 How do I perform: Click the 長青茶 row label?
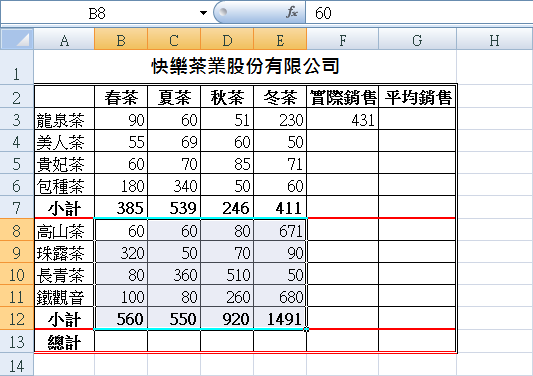coord(64,274)
